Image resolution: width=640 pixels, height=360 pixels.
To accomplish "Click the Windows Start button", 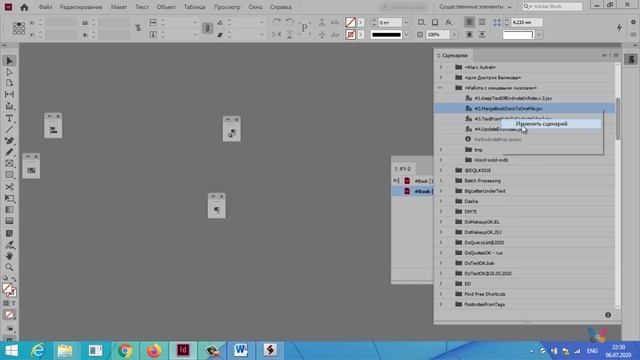I will 11,351.
